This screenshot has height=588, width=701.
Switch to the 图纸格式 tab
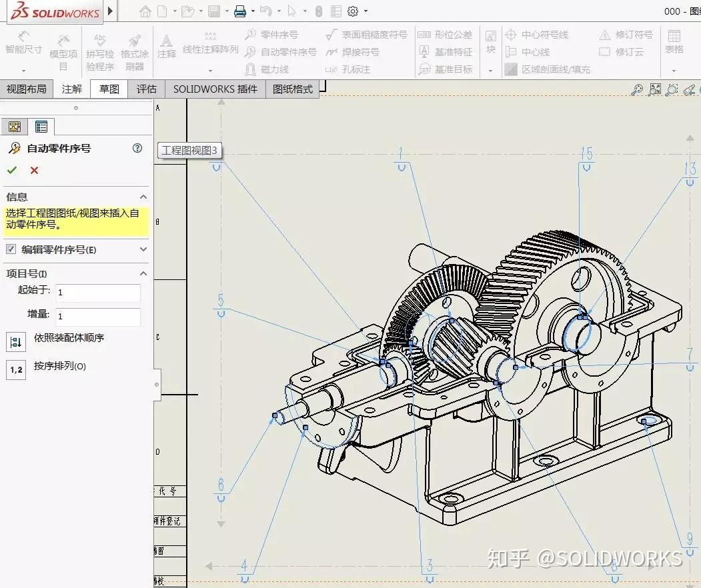291,89
